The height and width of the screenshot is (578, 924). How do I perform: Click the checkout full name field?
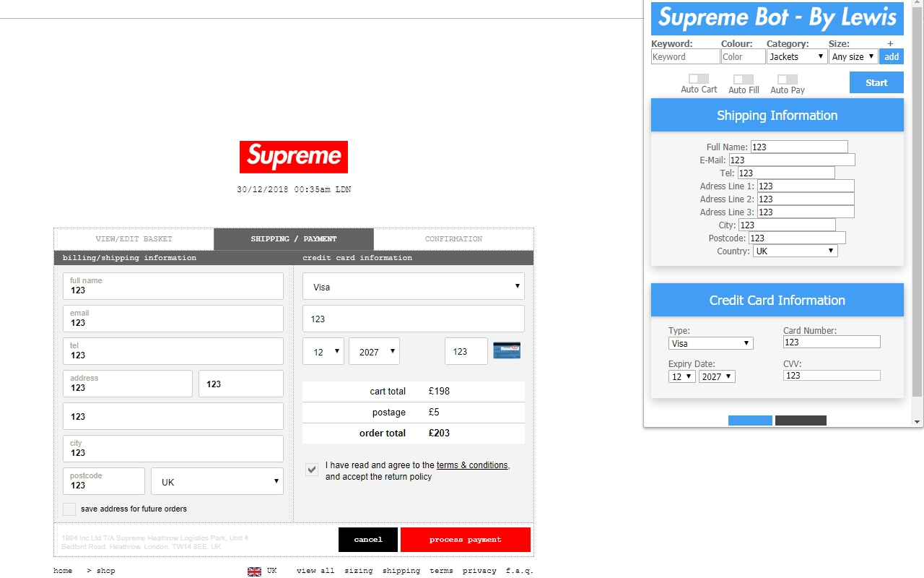(x=173, y=286)
